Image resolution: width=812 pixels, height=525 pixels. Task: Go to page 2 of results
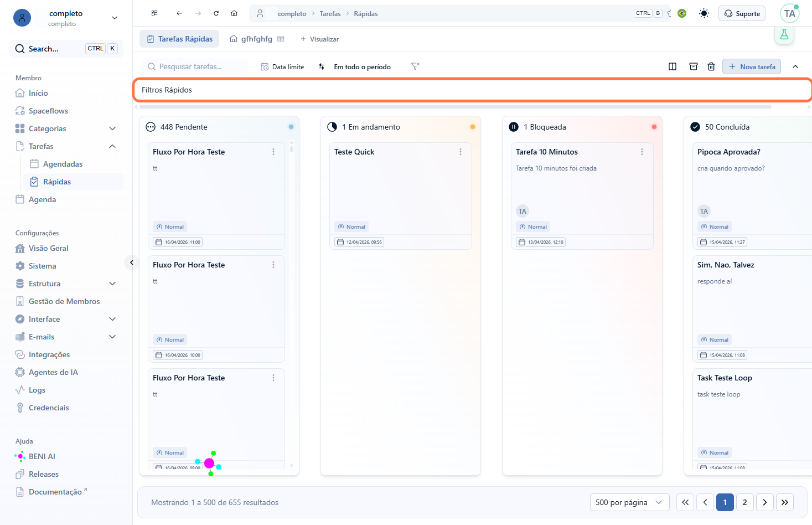click(745, 502)
